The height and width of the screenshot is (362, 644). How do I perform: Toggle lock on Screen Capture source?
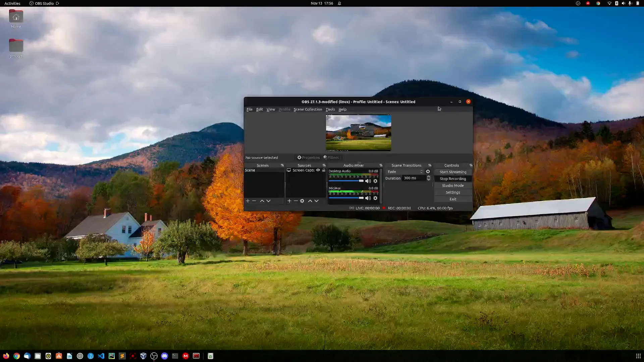point(324,170)
